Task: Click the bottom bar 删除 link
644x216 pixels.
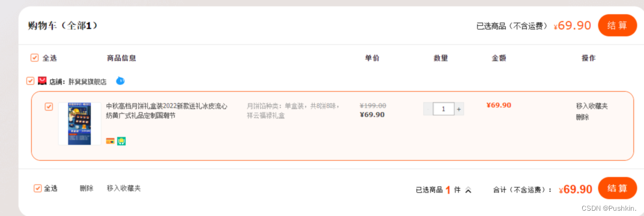Action: [87, 188]
